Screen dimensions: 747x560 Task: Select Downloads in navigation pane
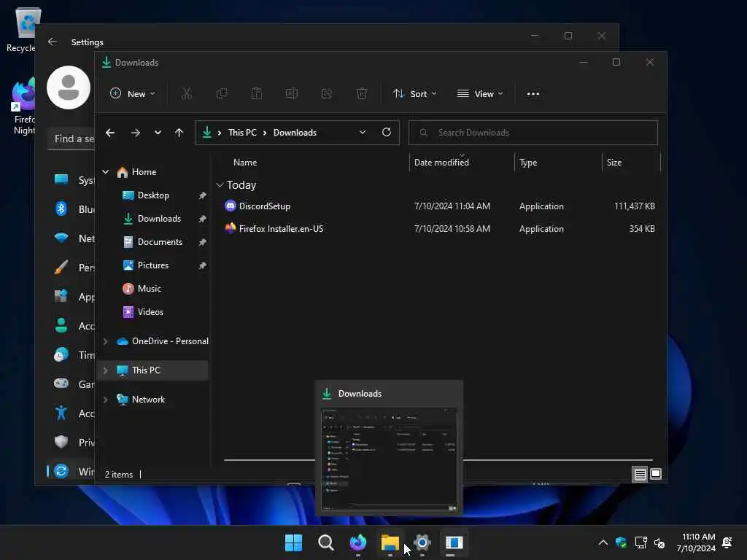tap(159, 219)
